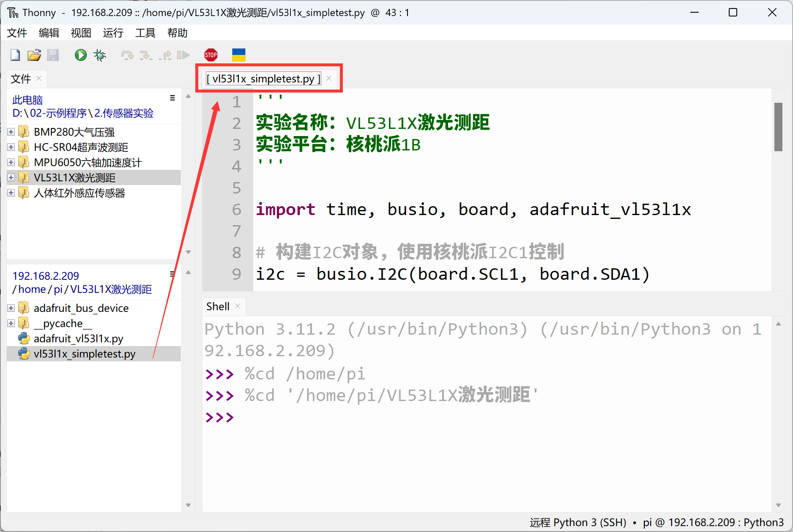This screenshot has height=532, width=793.
Task: Select the 文件 panel tab
Action: pos(21,79)
